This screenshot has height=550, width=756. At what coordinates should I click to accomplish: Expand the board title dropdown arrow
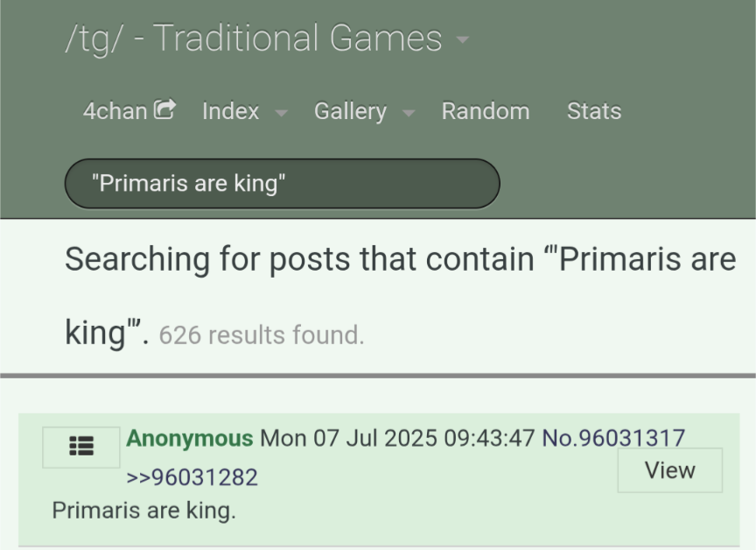462,39
